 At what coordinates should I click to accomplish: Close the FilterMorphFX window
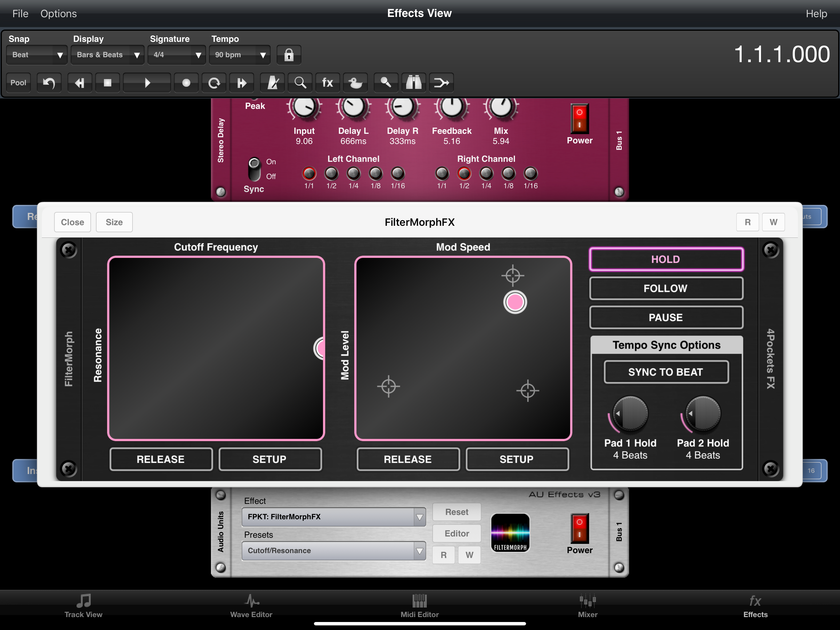click(73, 222)
